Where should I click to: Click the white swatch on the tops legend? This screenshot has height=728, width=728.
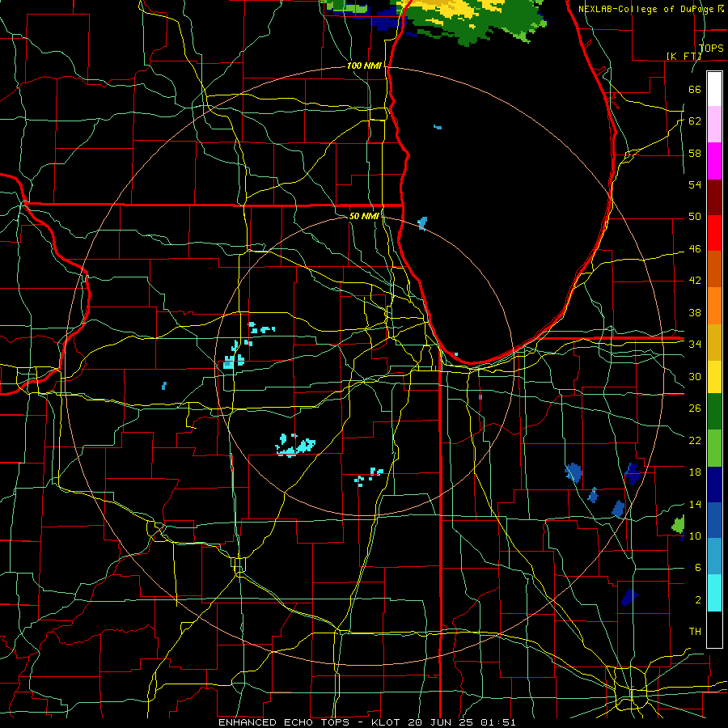(x=714, y=89)
